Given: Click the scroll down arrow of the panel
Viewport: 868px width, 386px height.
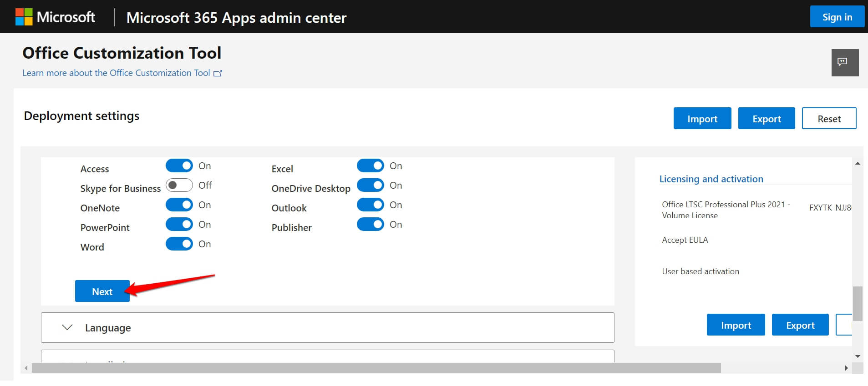Looking at the screenshot, I should (858, 356).
